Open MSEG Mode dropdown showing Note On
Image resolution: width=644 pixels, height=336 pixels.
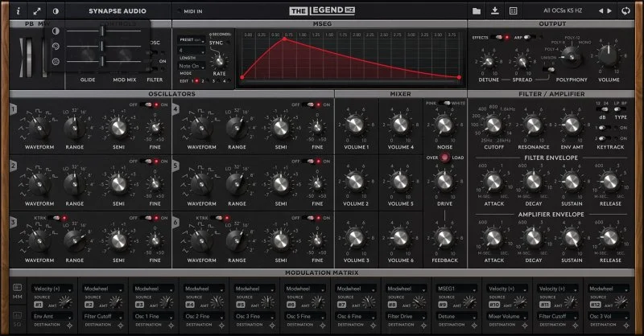click(x=192, y=66)
